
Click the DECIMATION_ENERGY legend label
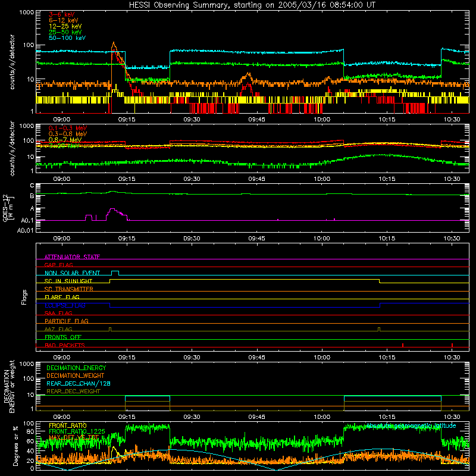(76, 368)
